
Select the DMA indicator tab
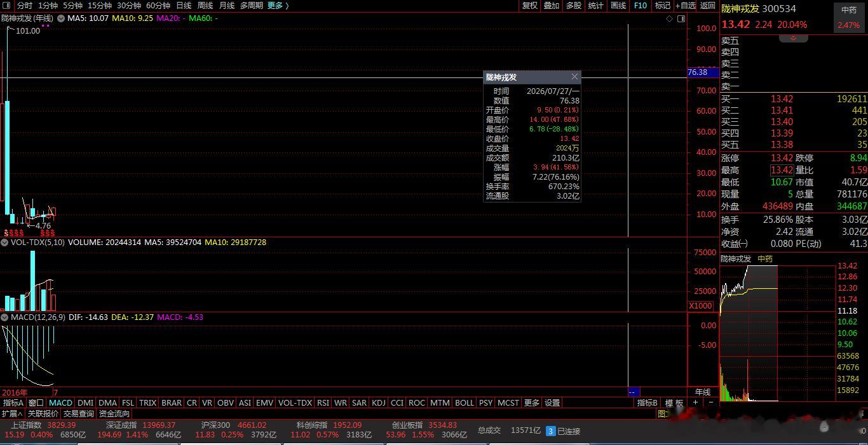point(108,403)
